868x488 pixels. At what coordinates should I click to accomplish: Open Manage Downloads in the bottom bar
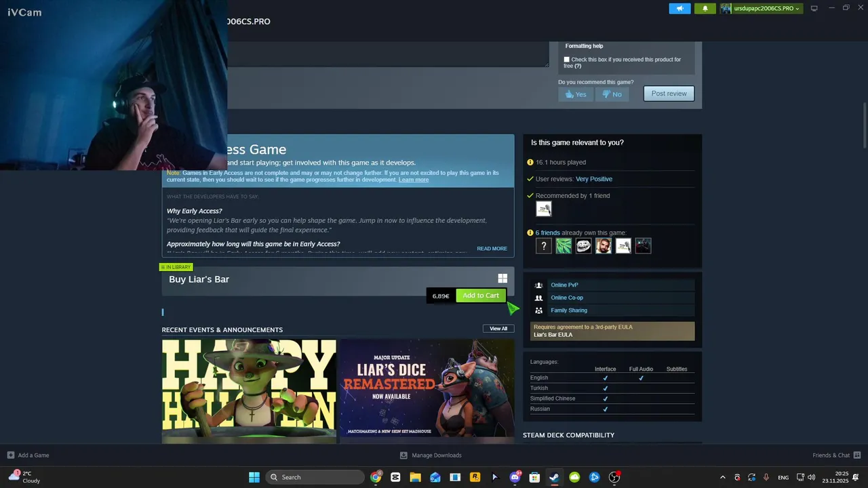click(431, 455)
